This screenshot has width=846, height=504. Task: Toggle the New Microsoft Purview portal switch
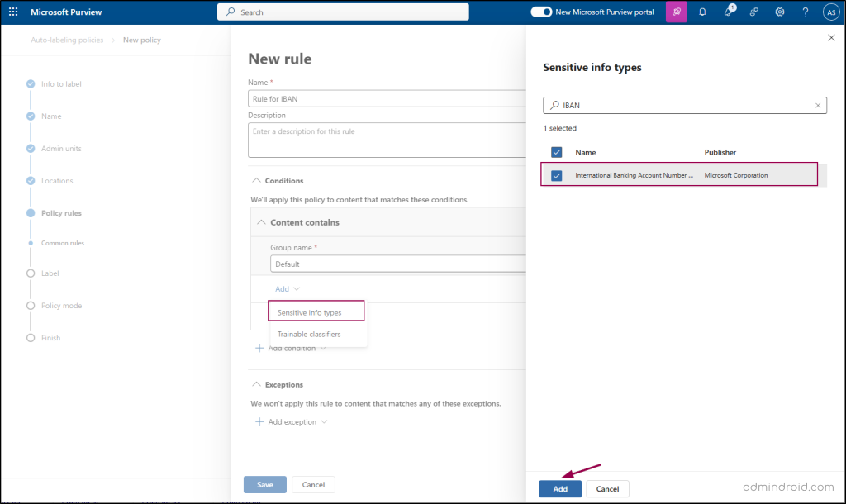(x=541, y=12)
